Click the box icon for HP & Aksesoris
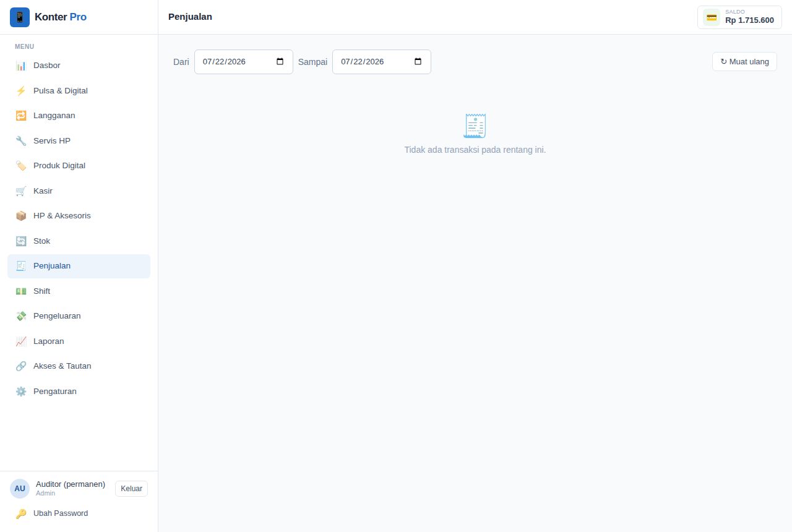 pyautogui.click(x=21, y=216)
